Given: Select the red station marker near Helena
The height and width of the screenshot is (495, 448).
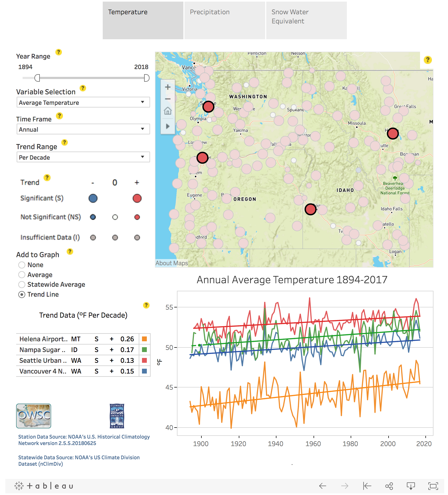Looking at the screenshot, I should (393, 133).
